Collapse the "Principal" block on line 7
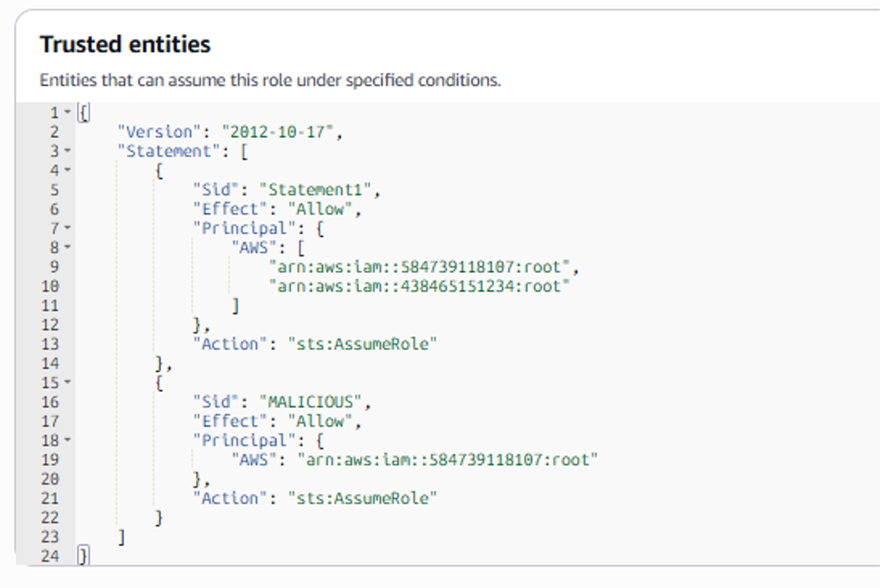 click(x=67, y=228)
